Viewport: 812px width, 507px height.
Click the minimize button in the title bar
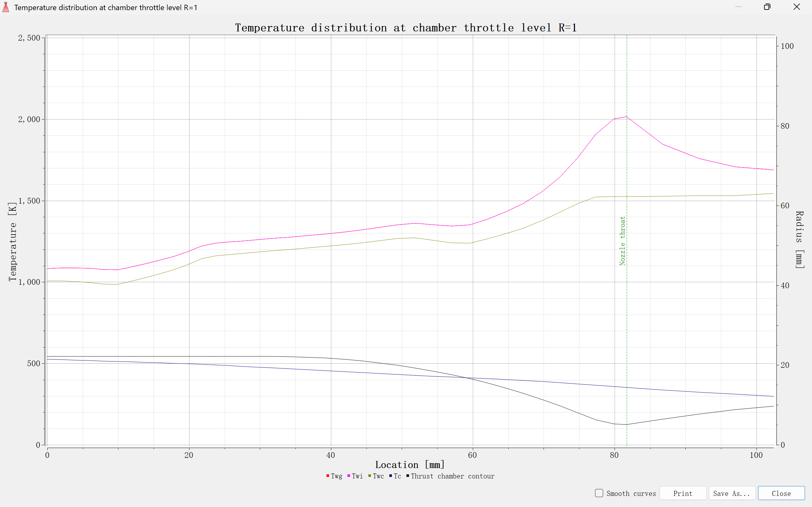[739, 7]
